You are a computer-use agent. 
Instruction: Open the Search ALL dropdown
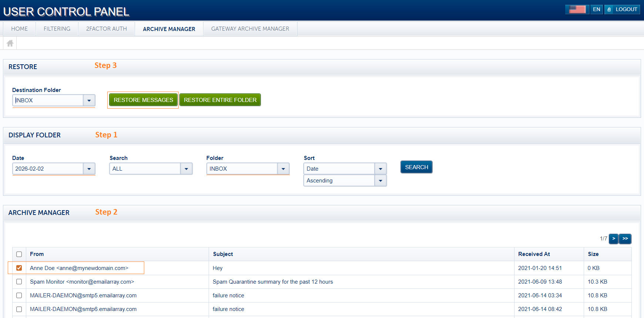(x=186, y=169)
